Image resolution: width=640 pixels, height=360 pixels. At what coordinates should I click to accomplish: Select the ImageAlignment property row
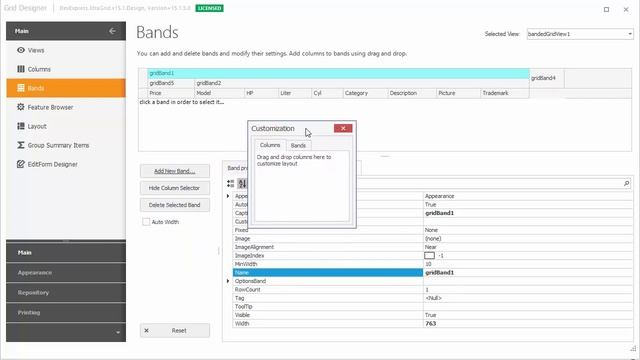coord(433,247)
